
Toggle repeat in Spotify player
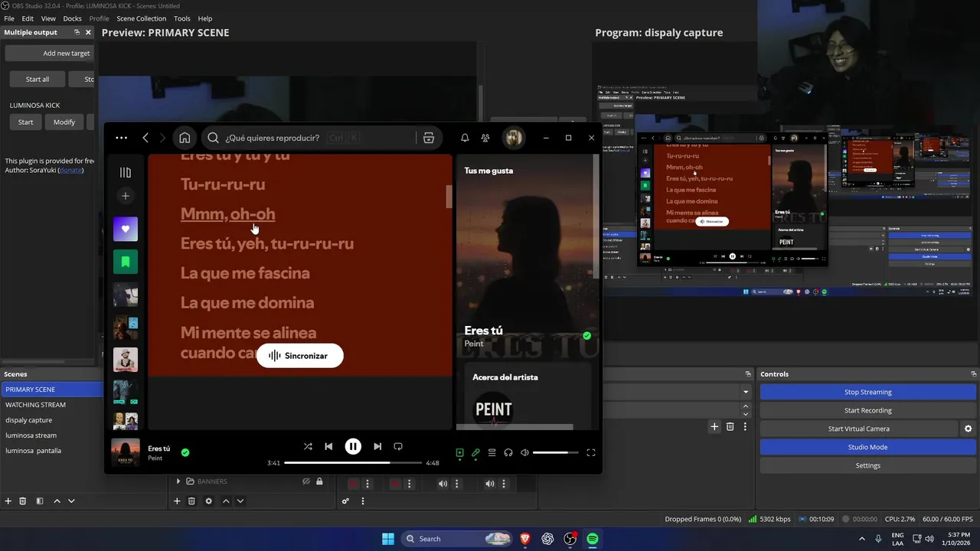pos(398,446)
